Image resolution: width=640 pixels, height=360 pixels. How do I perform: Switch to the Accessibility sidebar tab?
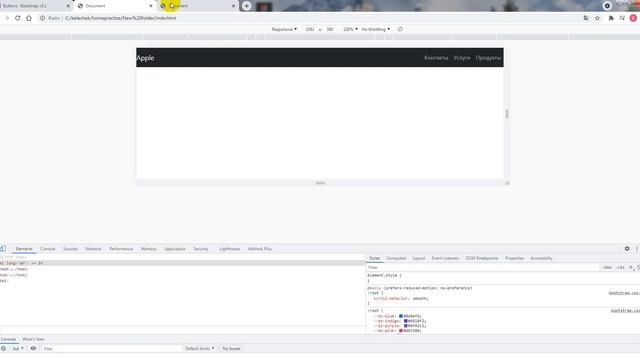tap(541, 258)
